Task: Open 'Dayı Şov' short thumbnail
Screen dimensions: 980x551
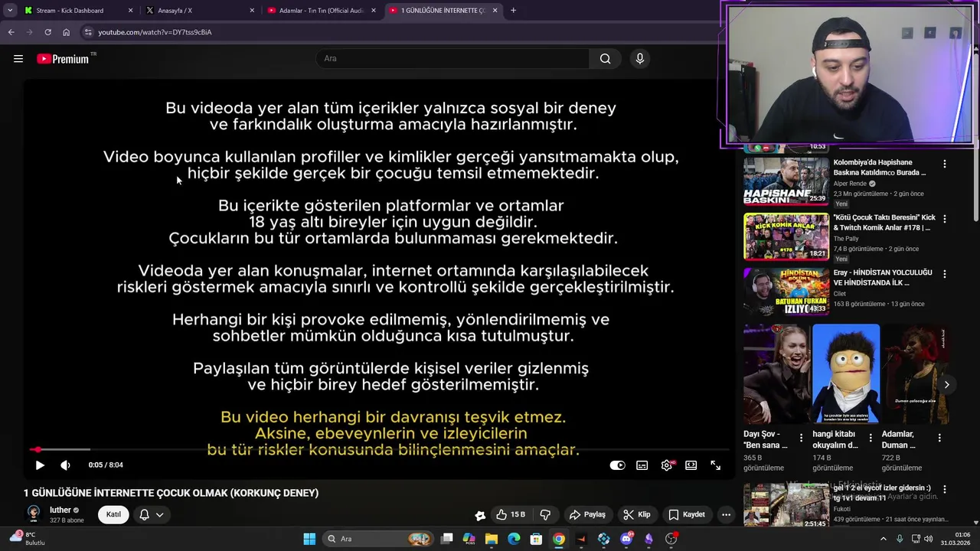Action: (776, 373)
